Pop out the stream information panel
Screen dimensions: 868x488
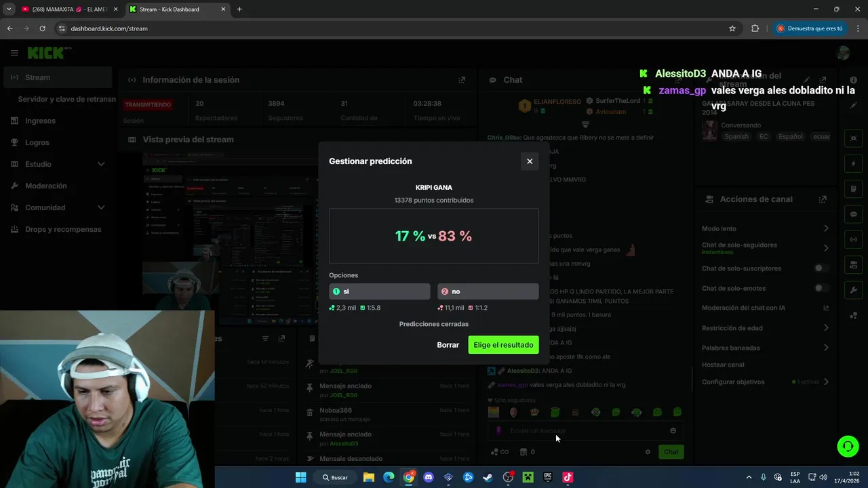pyautogui.click(x=823, y=80)
